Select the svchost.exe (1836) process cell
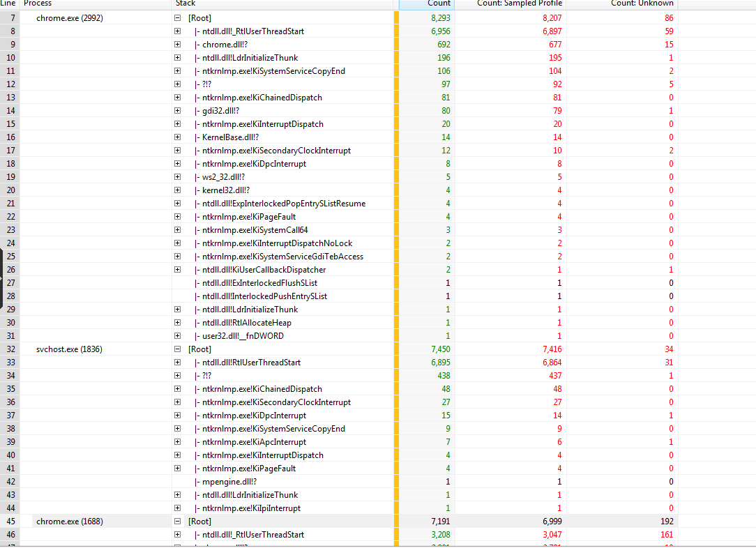This screenshot has width=756, height=548. (69, 349)
